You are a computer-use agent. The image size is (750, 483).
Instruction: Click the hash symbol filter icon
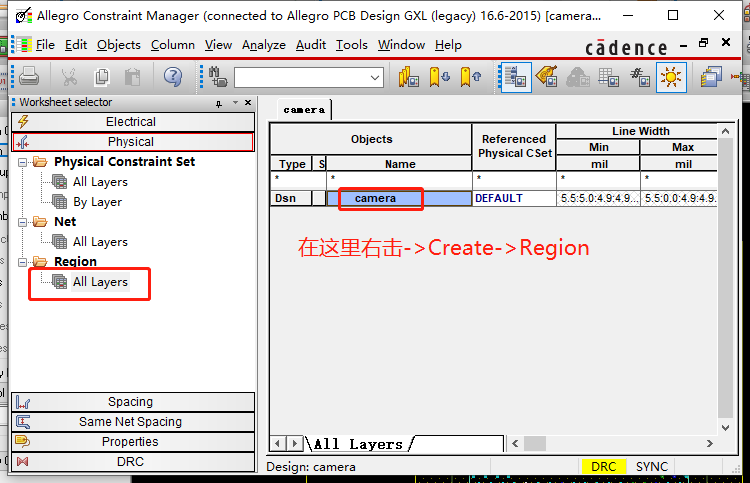640,77
